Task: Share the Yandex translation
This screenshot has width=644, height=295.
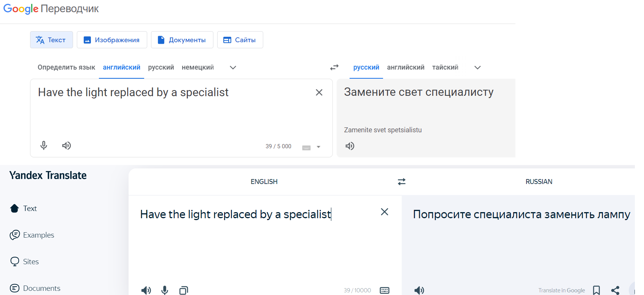Action: point(615,290)
